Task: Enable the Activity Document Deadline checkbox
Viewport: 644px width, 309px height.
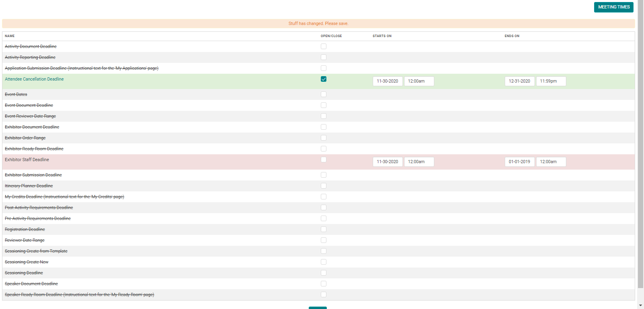Action: 324,46
